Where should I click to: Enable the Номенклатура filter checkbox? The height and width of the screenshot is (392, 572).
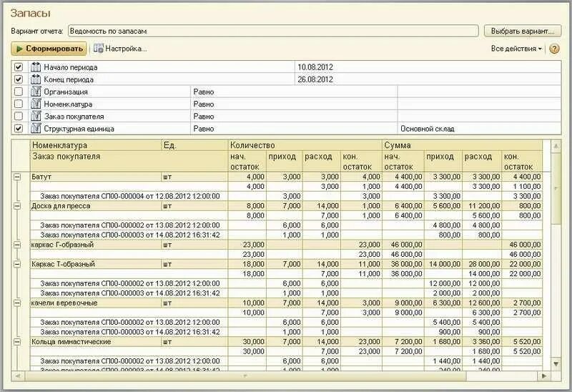[19, 104]
